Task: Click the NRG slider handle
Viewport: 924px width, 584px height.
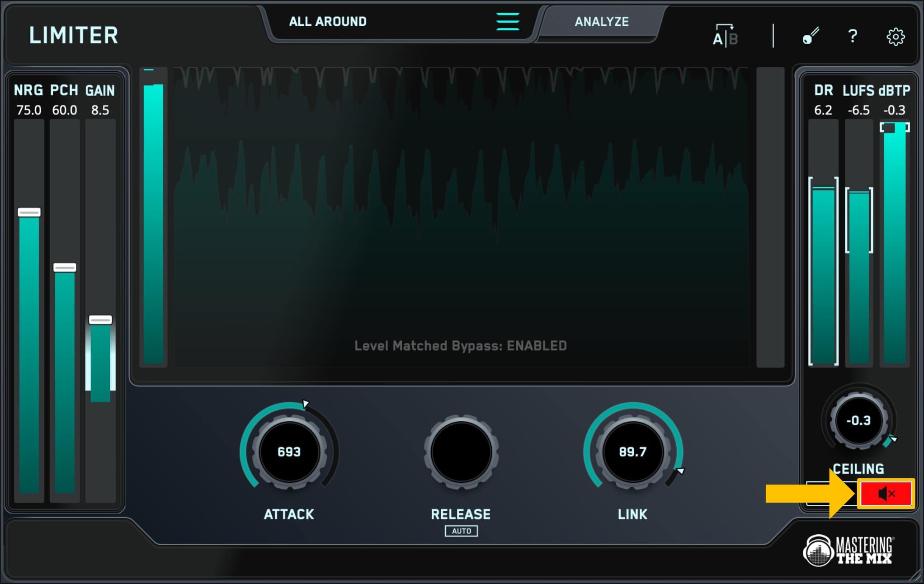Action: coord(29,212)
